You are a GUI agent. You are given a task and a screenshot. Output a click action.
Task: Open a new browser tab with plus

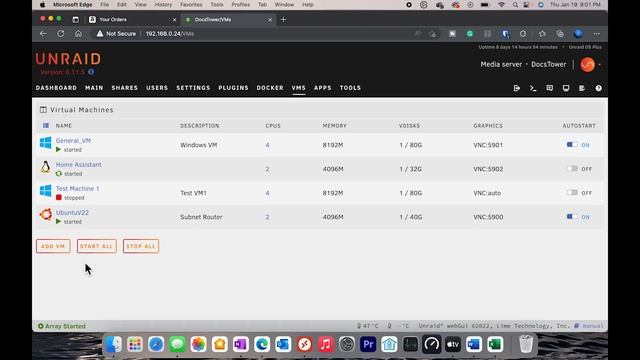[x=283, y=19]
